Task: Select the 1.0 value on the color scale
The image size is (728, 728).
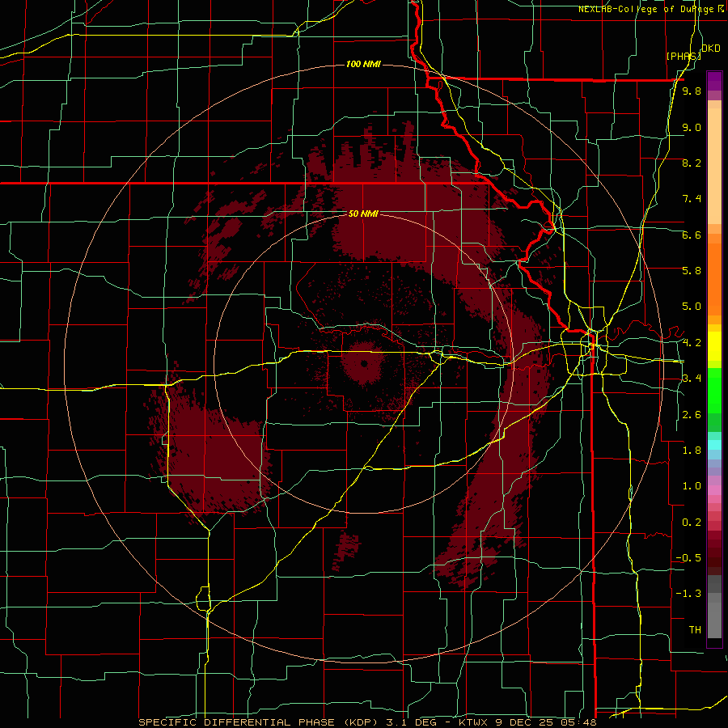Action: tap(692, 485)
